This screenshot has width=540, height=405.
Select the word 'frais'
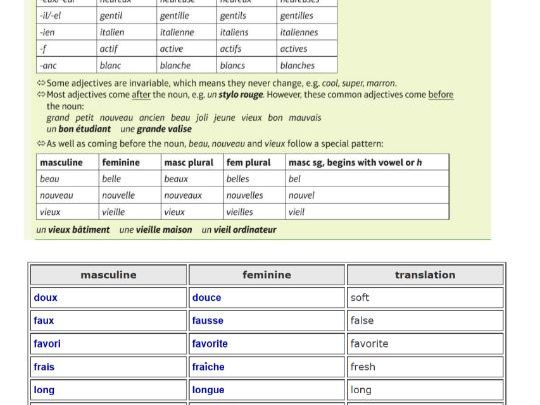point(44,367)
